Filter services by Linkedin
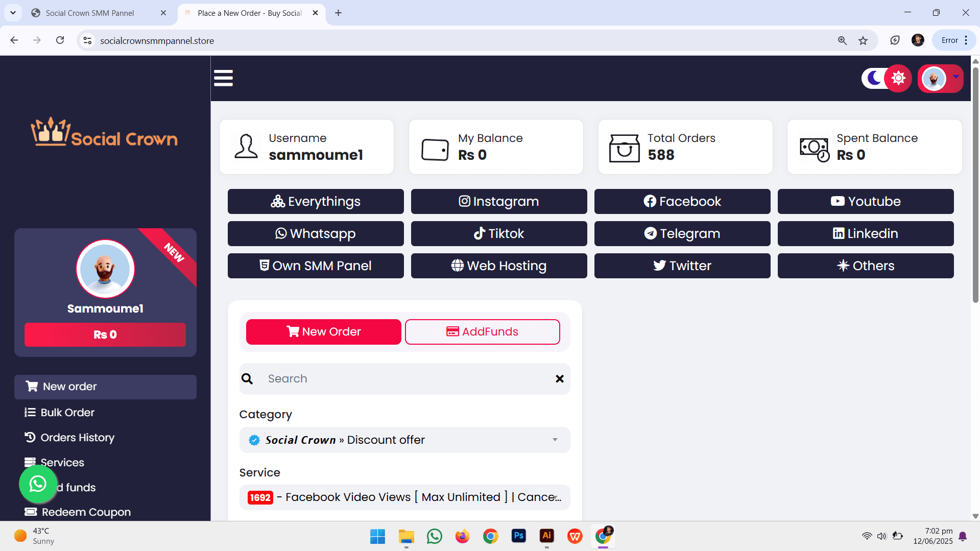Image resolution: width=980 pixels, height=551 pixels. 866,233
